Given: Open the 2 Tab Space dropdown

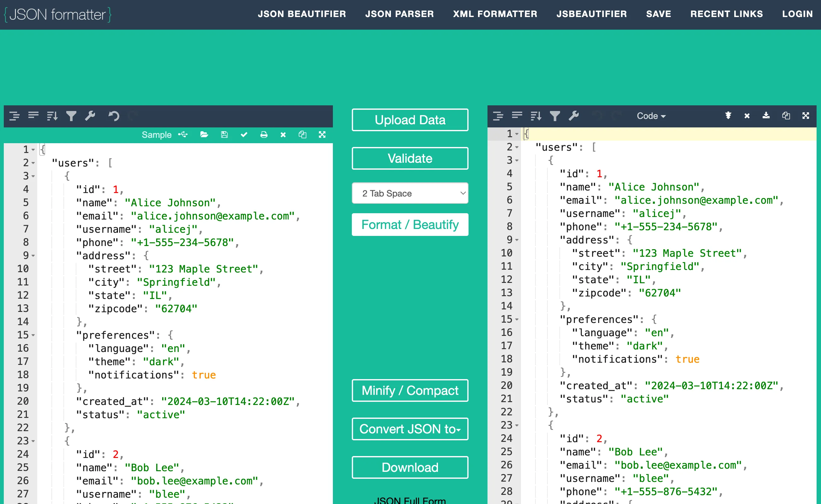Looking at the screenshot, I should (x=410, y=193).
